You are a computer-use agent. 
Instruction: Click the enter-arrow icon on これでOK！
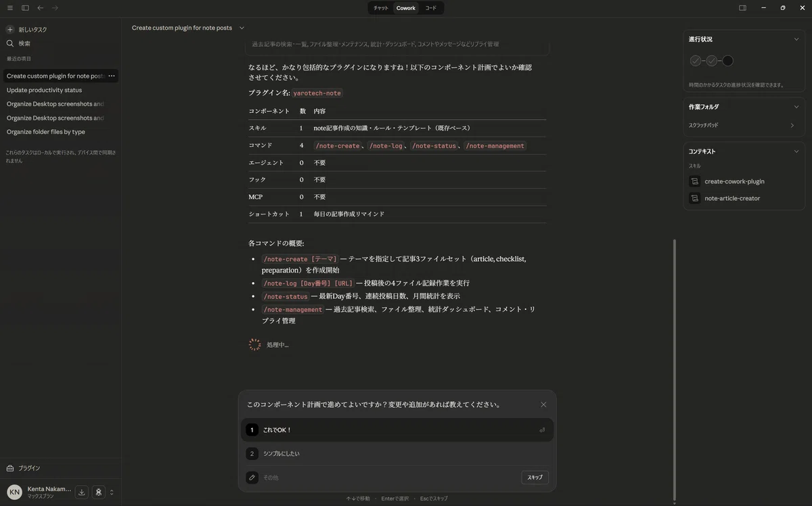tap(542, 430)
